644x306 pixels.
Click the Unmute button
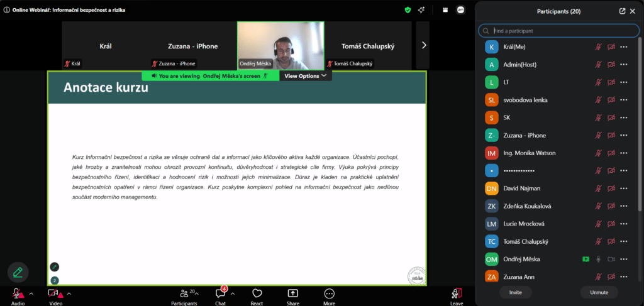point(599,292)
